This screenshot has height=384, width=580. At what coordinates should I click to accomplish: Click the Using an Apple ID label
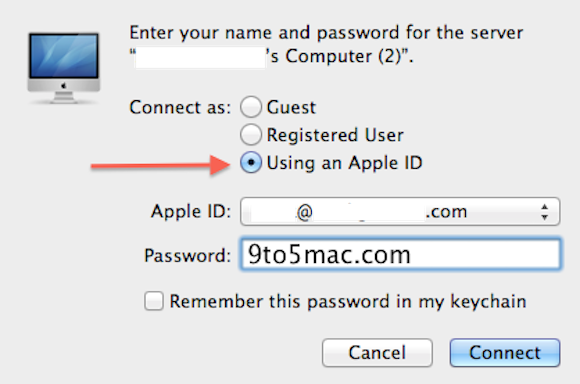click(344, 163)
